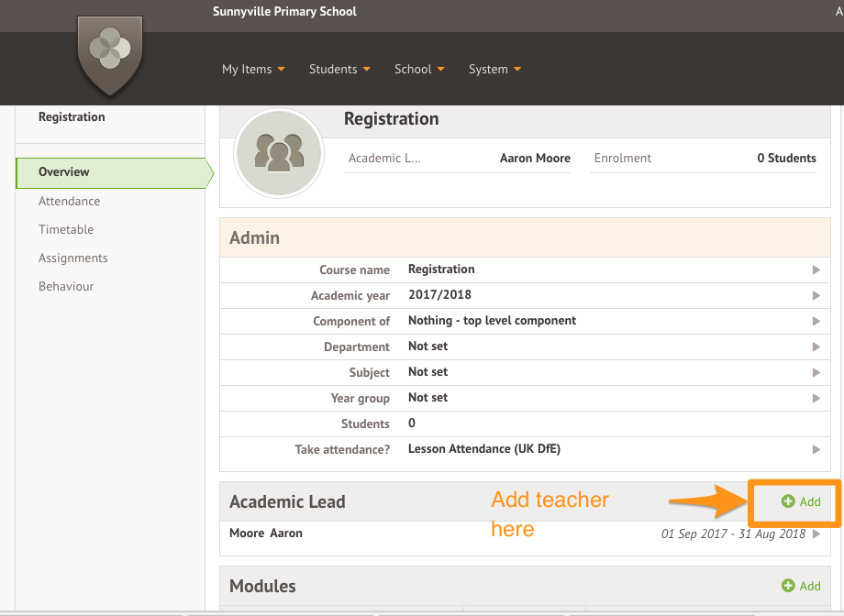The image size is (844, 616).
Task: Click the green plus icon beside Academic Lead
Action: (787, 501)
